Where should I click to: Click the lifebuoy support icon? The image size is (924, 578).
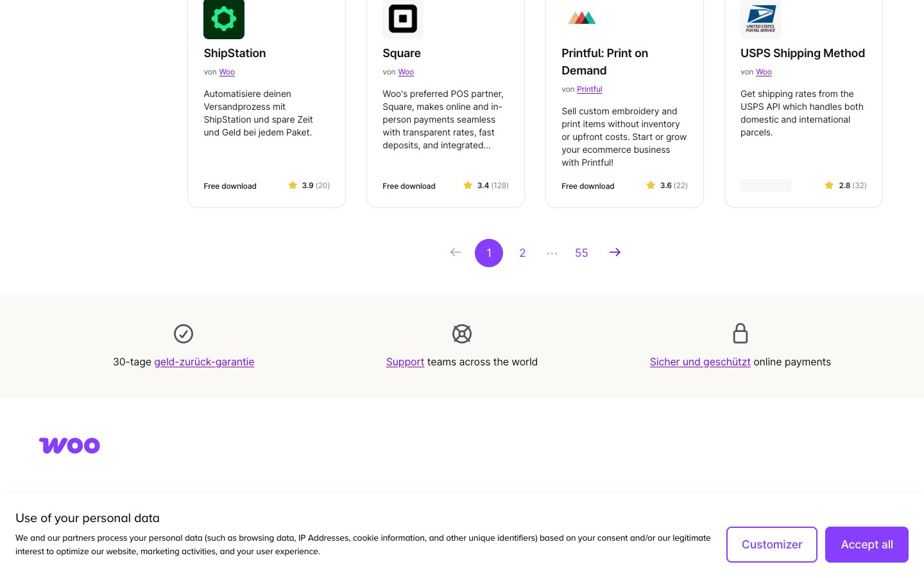click(462, 334)
